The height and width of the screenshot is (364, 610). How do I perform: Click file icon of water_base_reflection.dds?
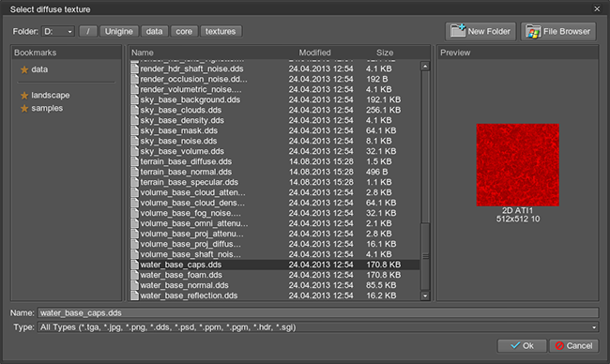point(134,296)
